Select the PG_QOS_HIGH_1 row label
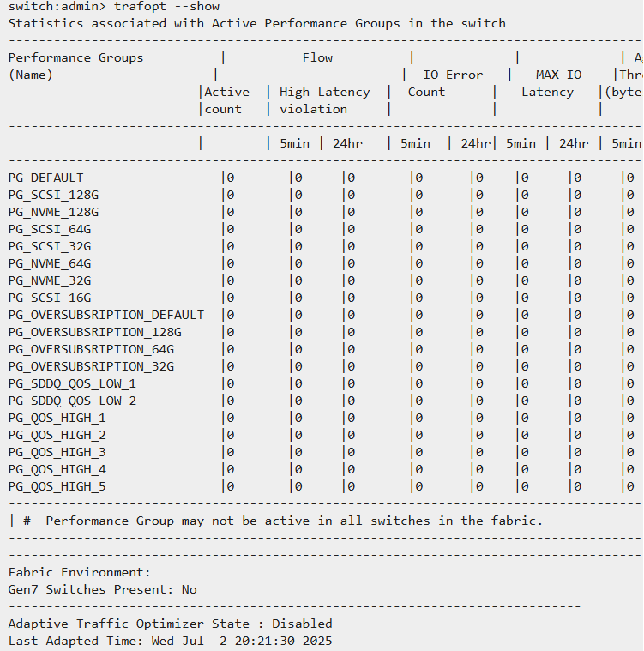The height and width of the screenshot is (651, 644). pyautogui.click(x=57, y=418)
